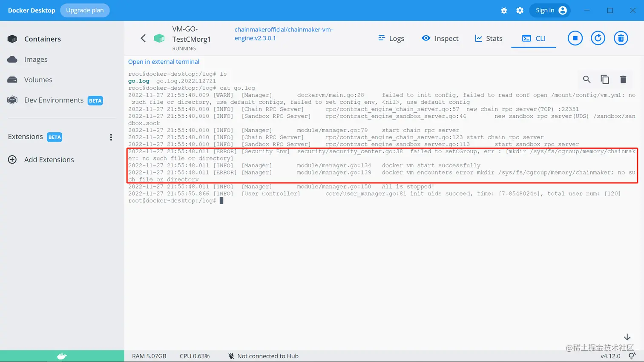Click the Volumes drive icon

pos(12,80)
